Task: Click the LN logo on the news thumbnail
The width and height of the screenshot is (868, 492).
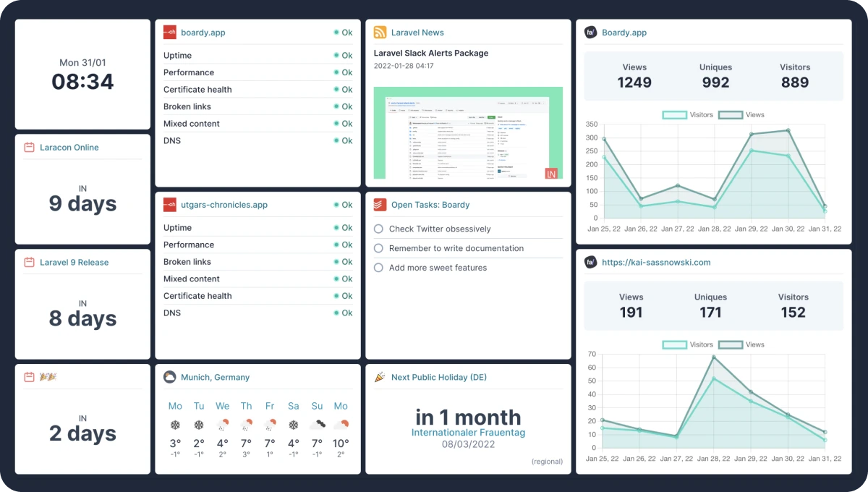Action: point(551,173)
